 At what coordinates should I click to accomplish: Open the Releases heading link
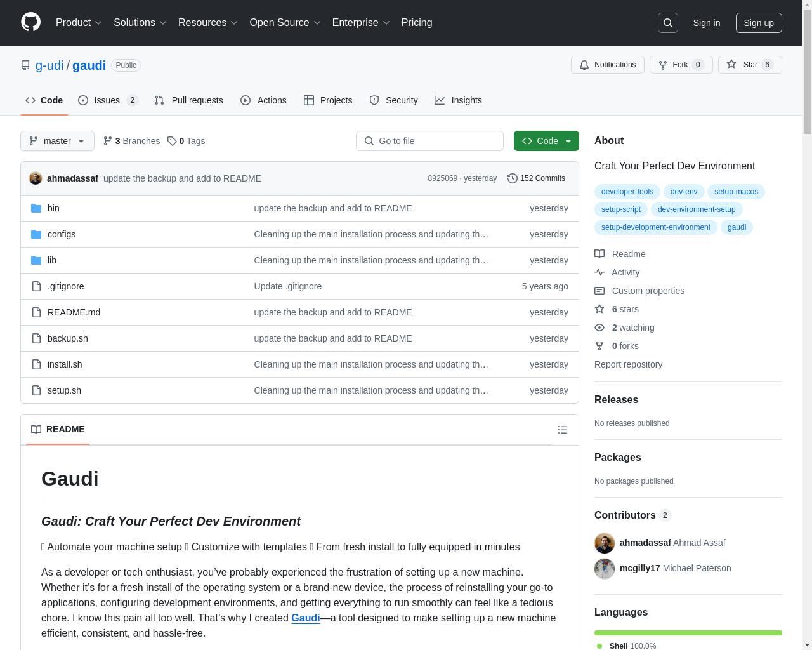(616, 400)
